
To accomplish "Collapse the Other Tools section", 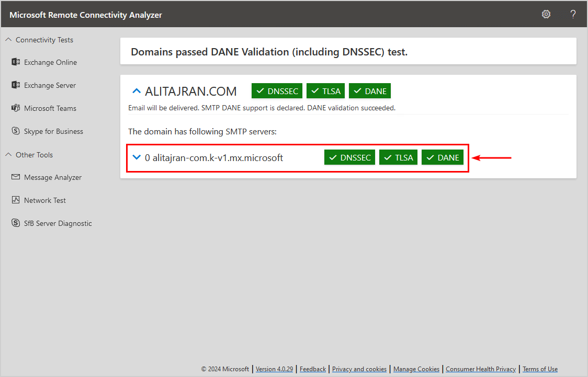I will pyautogui.click(x=8, y=154).
